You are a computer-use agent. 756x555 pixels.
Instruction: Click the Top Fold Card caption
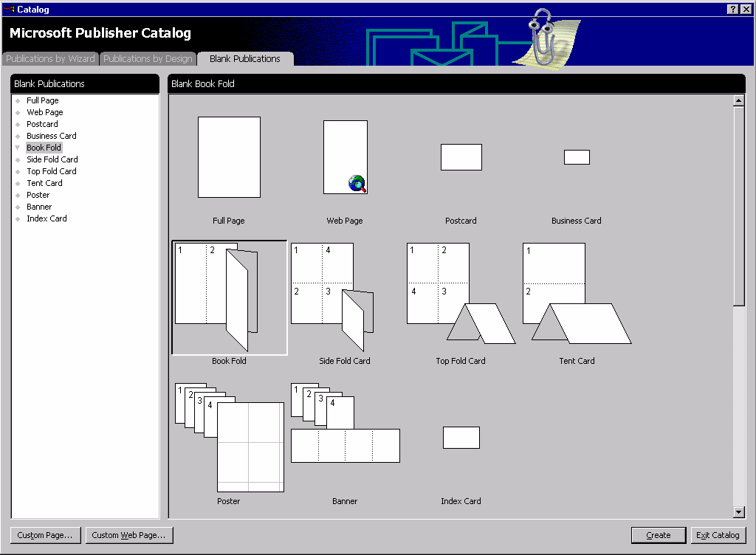click(461, 361)
